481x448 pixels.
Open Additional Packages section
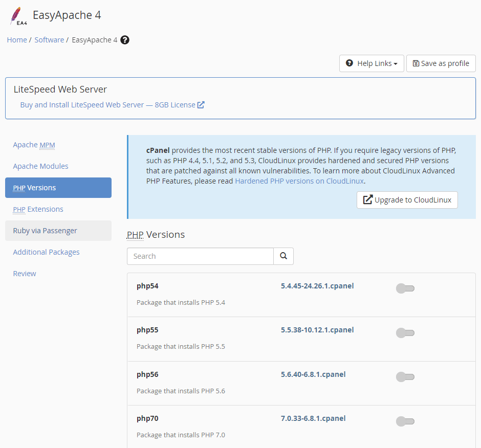coord(47,252)
